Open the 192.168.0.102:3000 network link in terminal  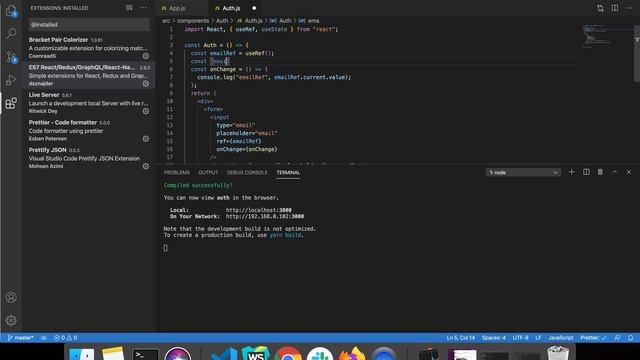point(264,216)
